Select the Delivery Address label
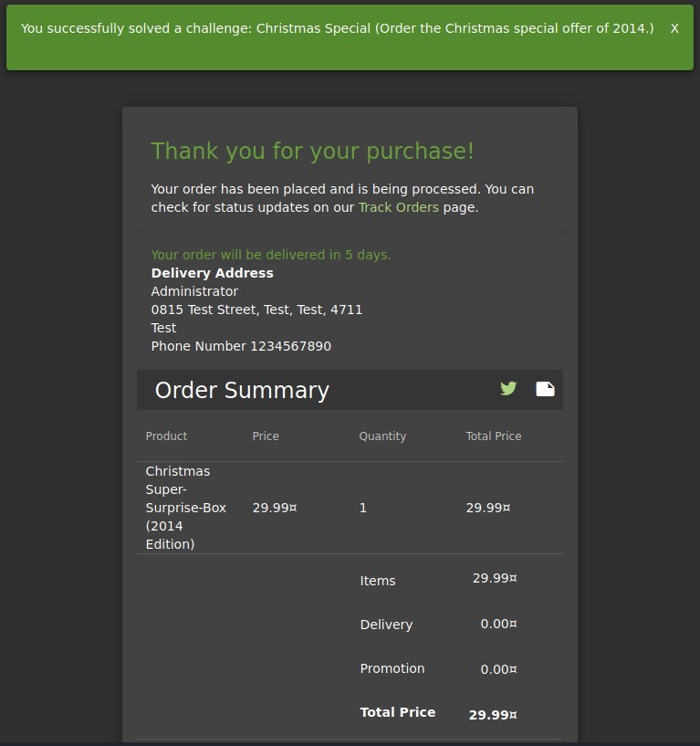Viewport: 700px width, 746px height. (212, 272)
